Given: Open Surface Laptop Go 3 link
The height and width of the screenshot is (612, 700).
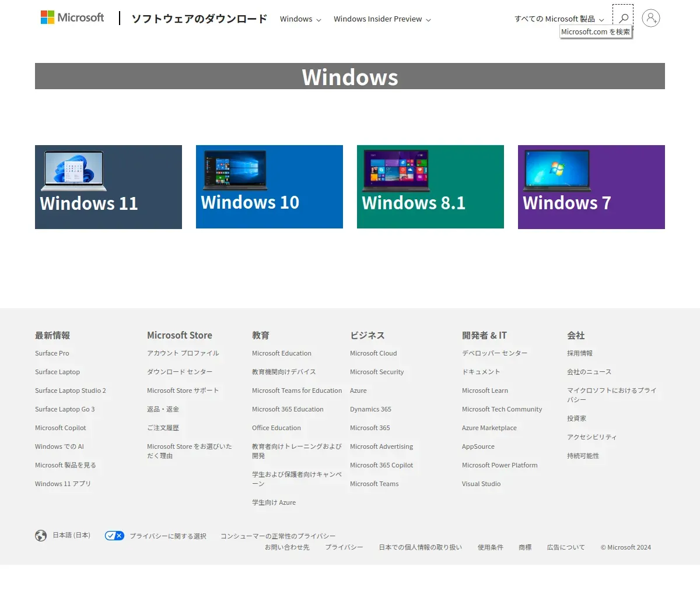Looking at the screenshot, I should pos(65,409).
